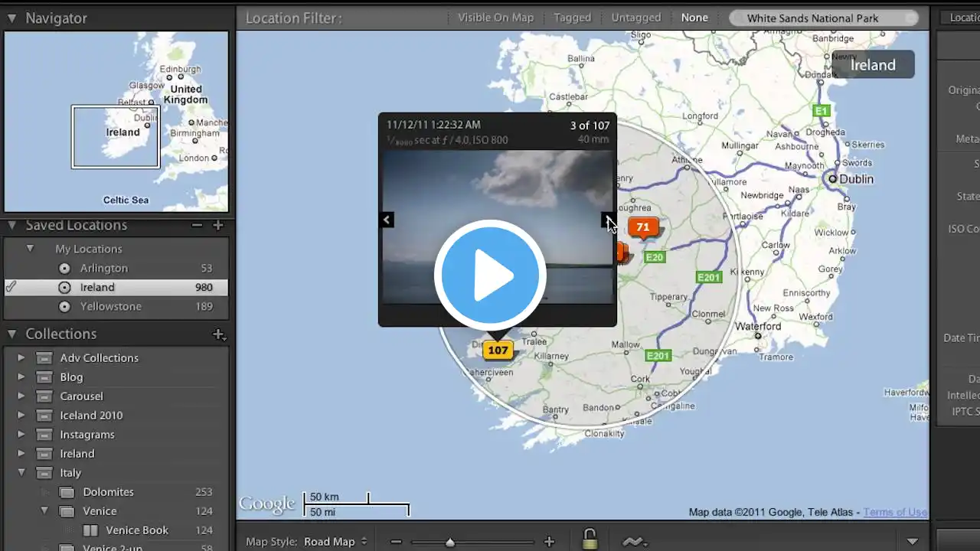
Task: Click the yellow 107 photo cluster marker
Action: 498,350
